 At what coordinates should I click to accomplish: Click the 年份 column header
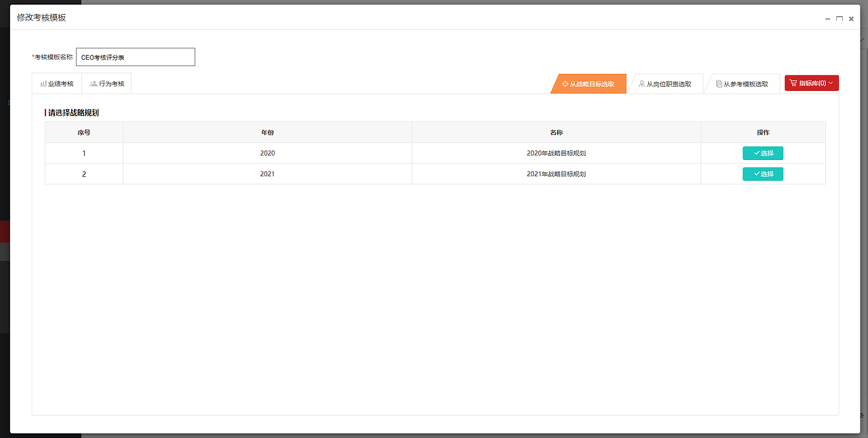coord(267,132)
